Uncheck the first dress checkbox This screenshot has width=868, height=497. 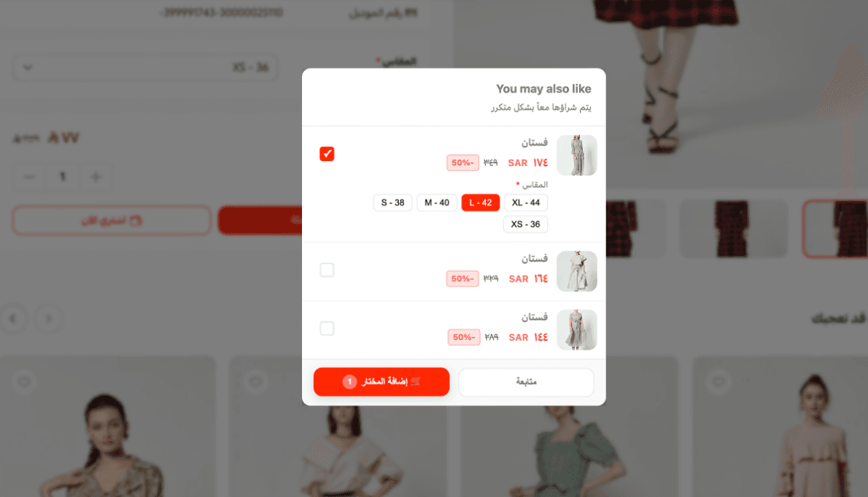(327, 154)
